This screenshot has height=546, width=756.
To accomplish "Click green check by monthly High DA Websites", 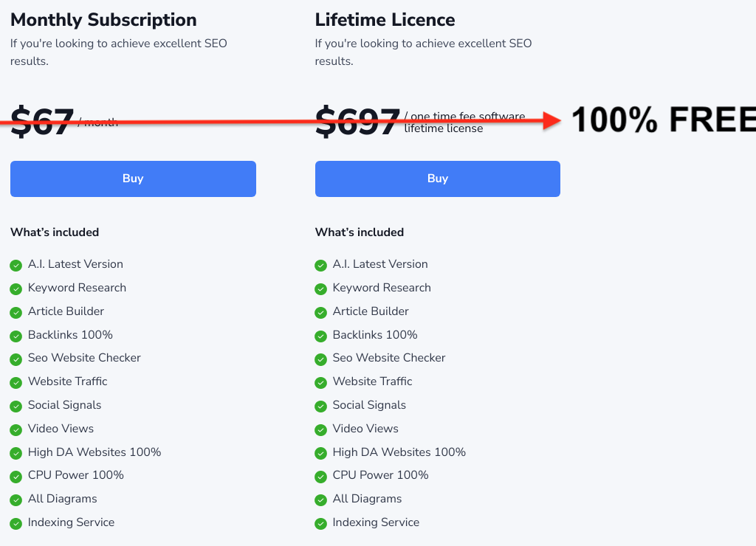I will point(16,454).
